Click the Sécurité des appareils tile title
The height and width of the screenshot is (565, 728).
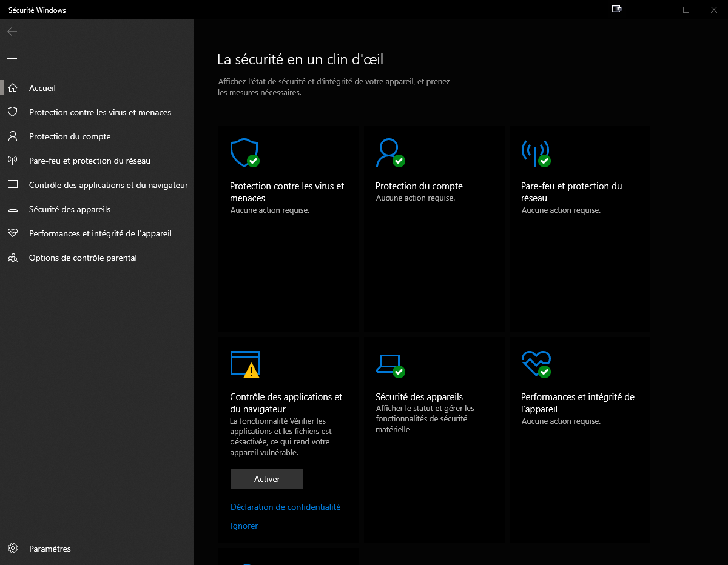[419, 397]
